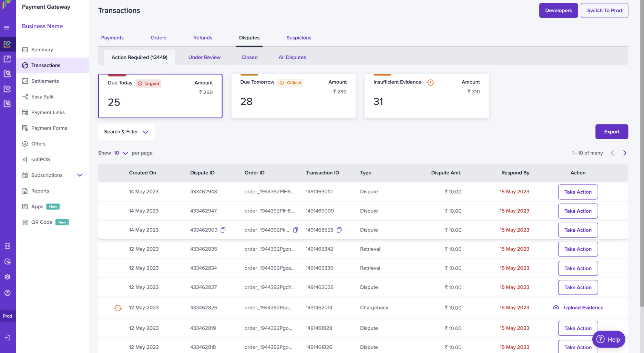This screenshot has height=353, width=644.
Task: Open the hamburger menu icon
Action: (7, 28)
